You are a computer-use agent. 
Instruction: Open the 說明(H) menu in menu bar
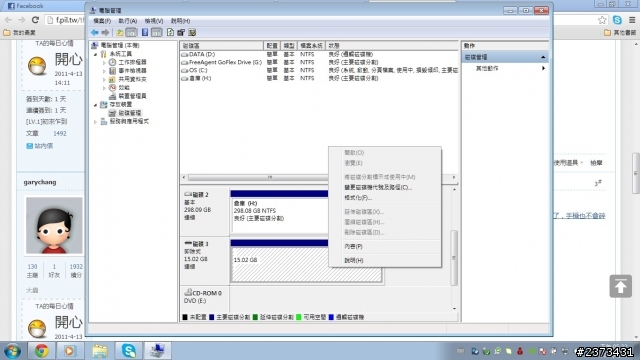180,21
